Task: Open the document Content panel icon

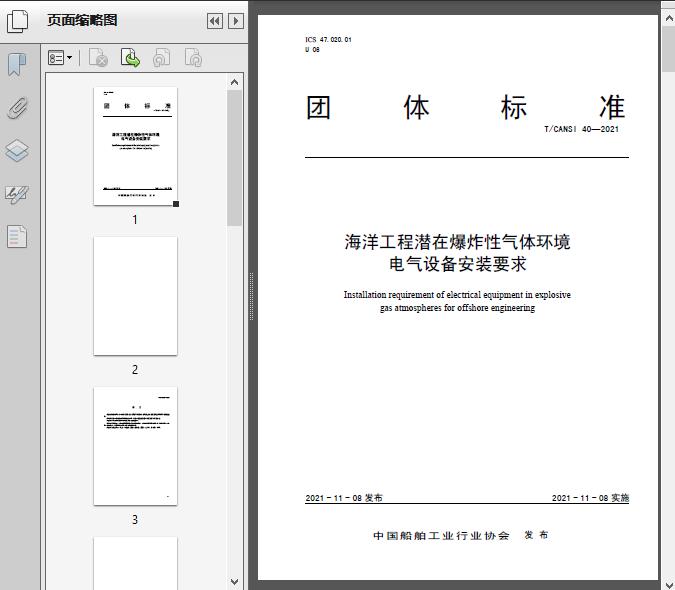Action: 17,237
